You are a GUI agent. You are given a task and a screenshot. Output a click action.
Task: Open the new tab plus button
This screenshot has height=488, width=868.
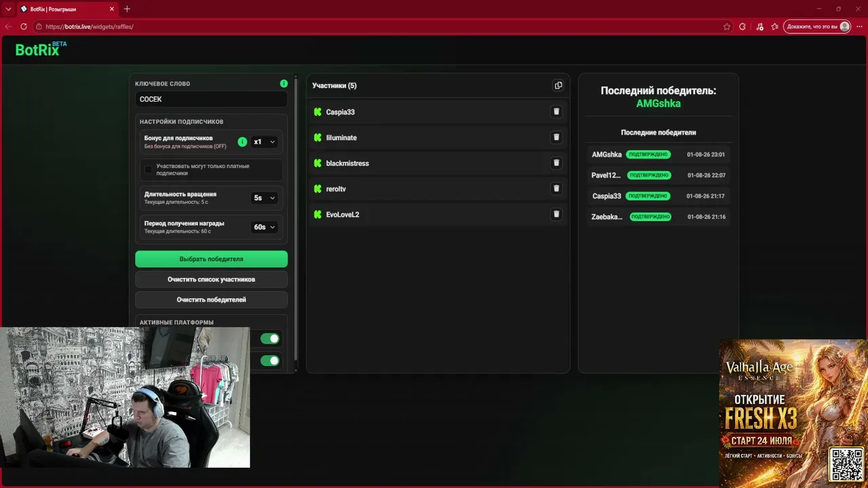[127, 9]
